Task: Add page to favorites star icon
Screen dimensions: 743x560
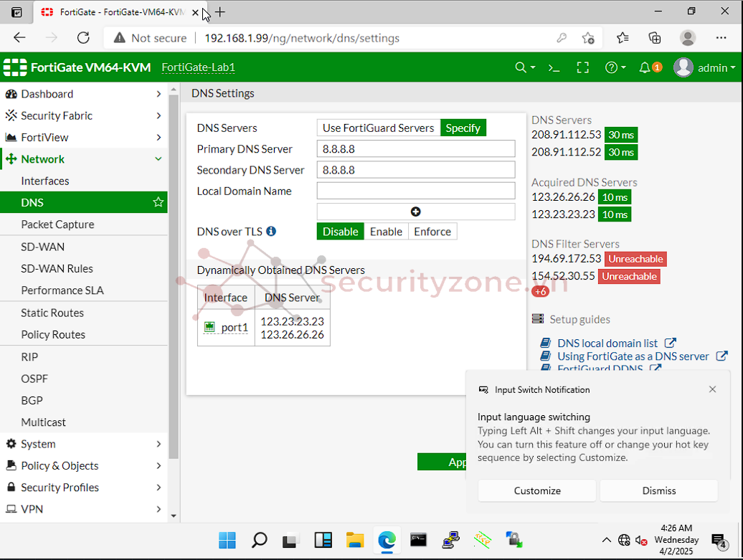Action: [x=588, y=38]
